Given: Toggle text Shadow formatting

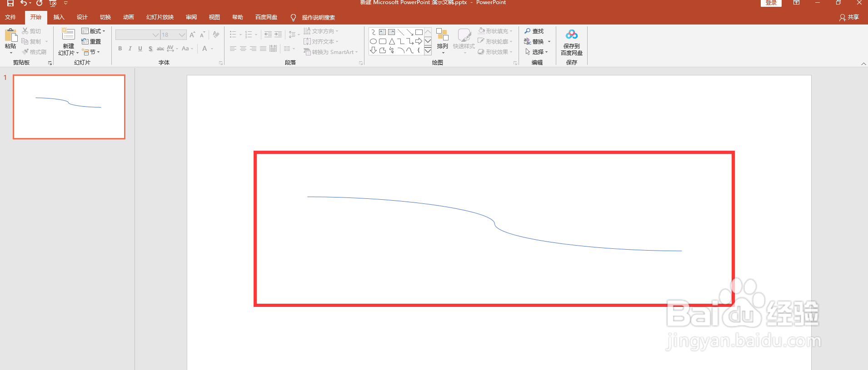Looking at the screenshot, I should (150, 49).
